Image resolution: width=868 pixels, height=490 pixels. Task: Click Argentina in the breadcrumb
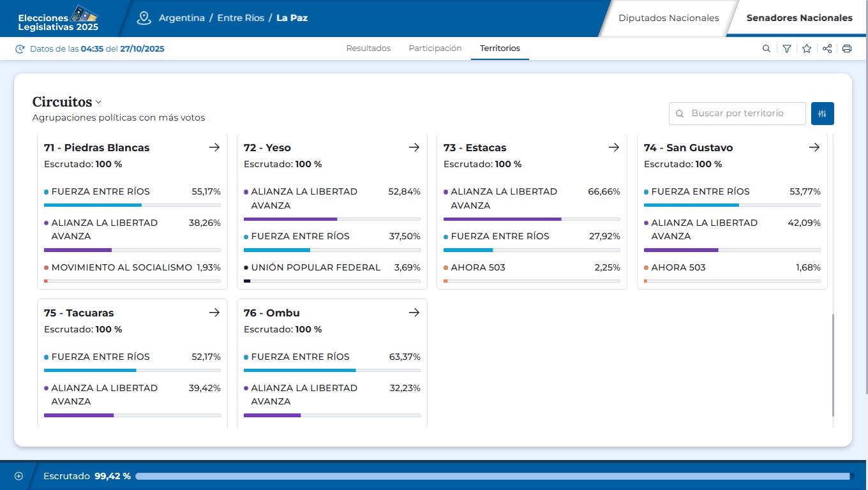[182, 18]
